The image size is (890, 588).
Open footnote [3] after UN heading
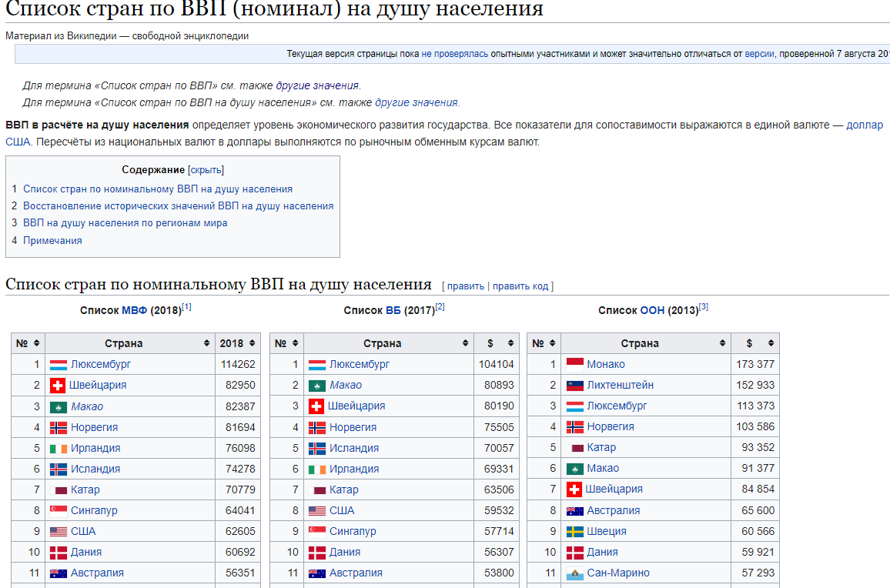coord(703,307)
